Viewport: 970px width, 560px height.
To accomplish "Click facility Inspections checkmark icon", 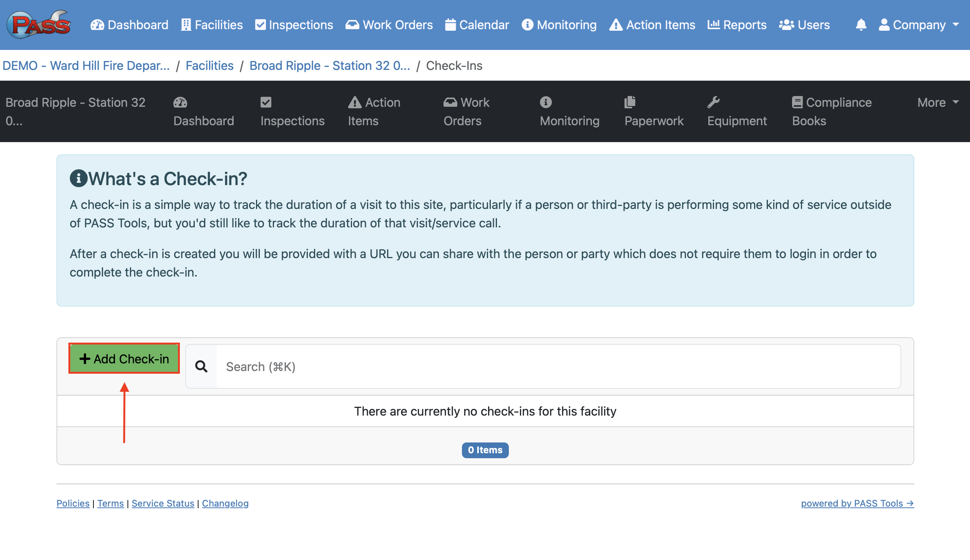I will tap(266, 102).
